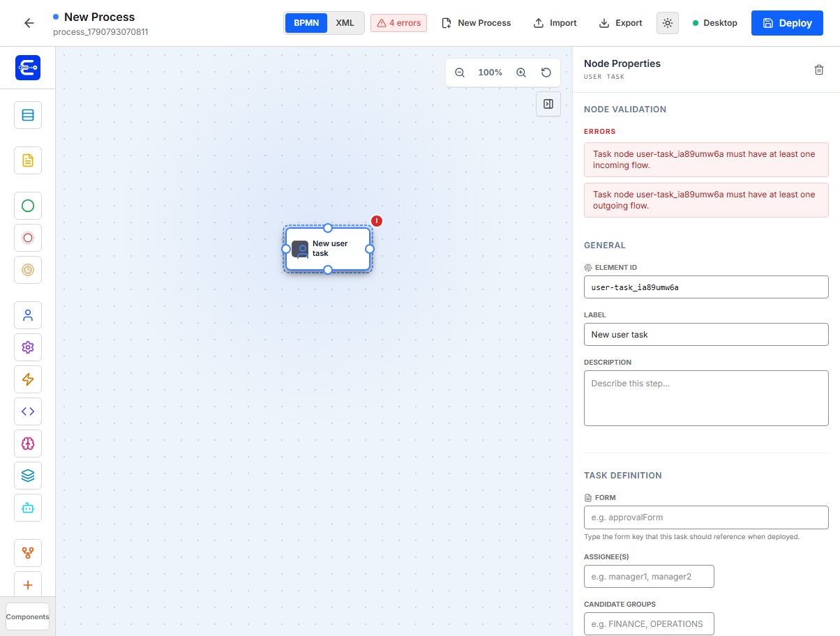
Task: Add a red end event circle
Action: [28, 238]
